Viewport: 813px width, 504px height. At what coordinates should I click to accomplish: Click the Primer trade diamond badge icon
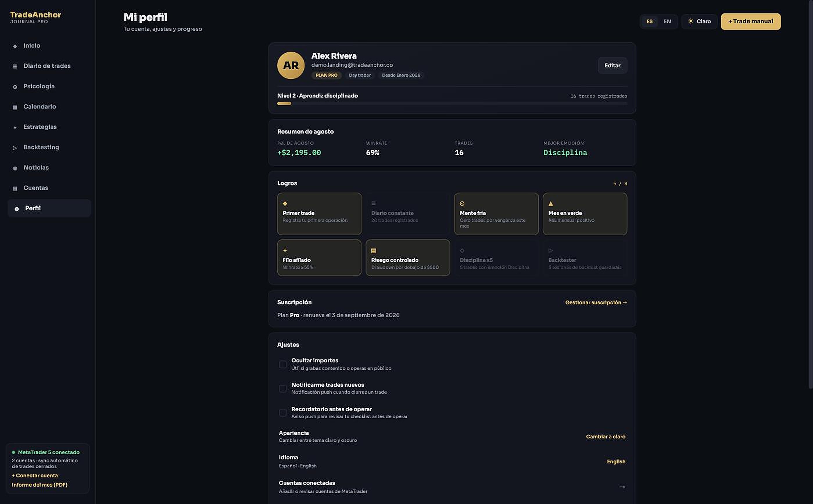click(x=285, y=203)
